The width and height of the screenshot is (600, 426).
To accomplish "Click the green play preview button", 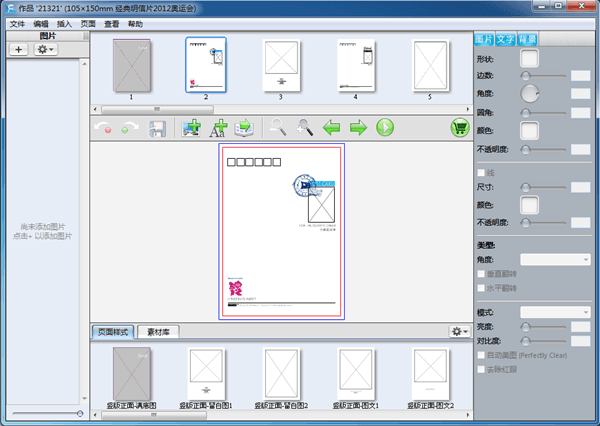I will pyautogui.click(x=384, y=128).
